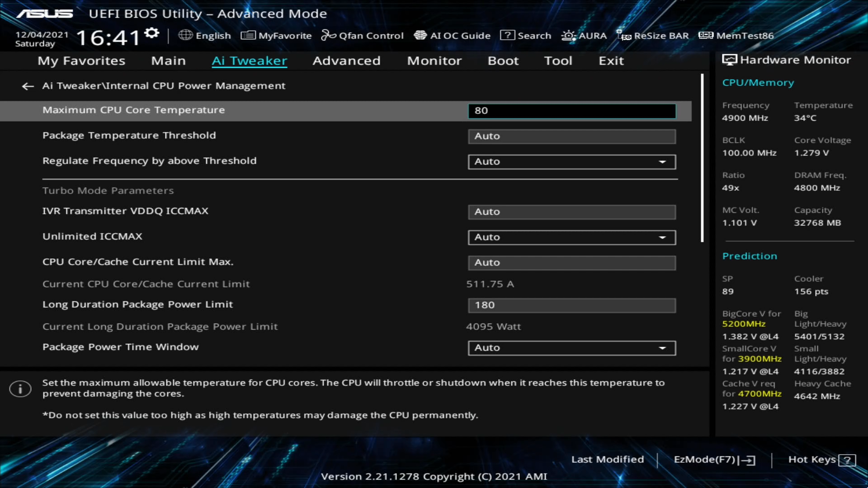Viewport: 868px width, 488px height.
Task: Launch the AI OC Guide icon
Action: (x=420, y=35)
